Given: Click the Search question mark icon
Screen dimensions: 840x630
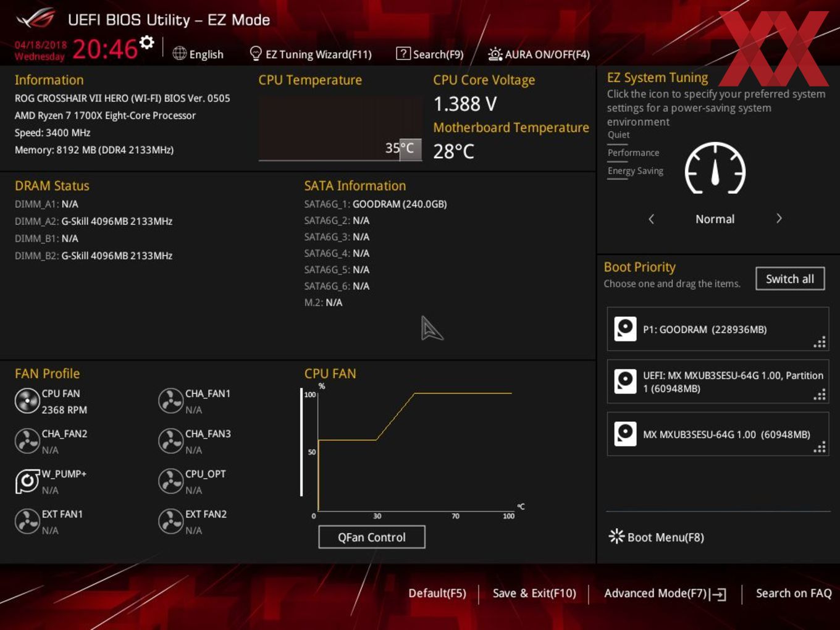Looking at the screenshot, I should coord(403,54).
